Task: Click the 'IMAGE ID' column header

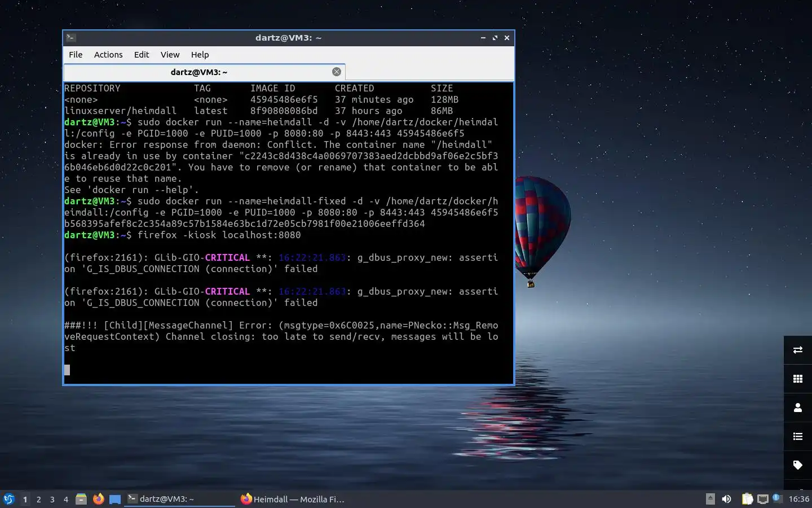Action: [273, 88]
